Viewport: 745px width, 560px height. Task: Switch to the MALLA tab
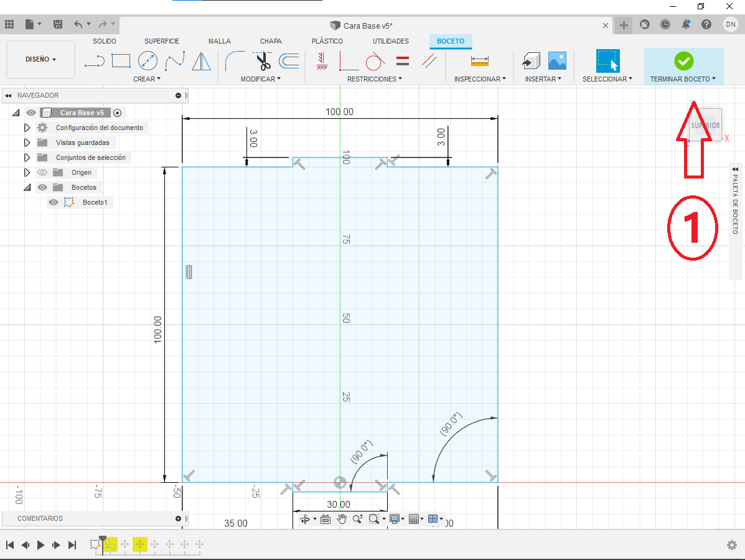pyautogui.click(x=220, y=41)
